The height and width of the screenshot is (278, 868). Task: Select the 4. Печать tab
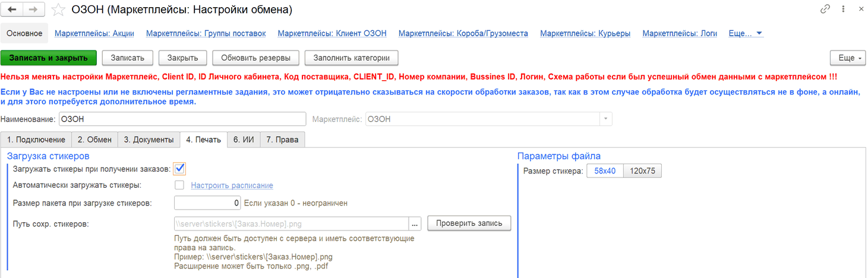point(204,140)
